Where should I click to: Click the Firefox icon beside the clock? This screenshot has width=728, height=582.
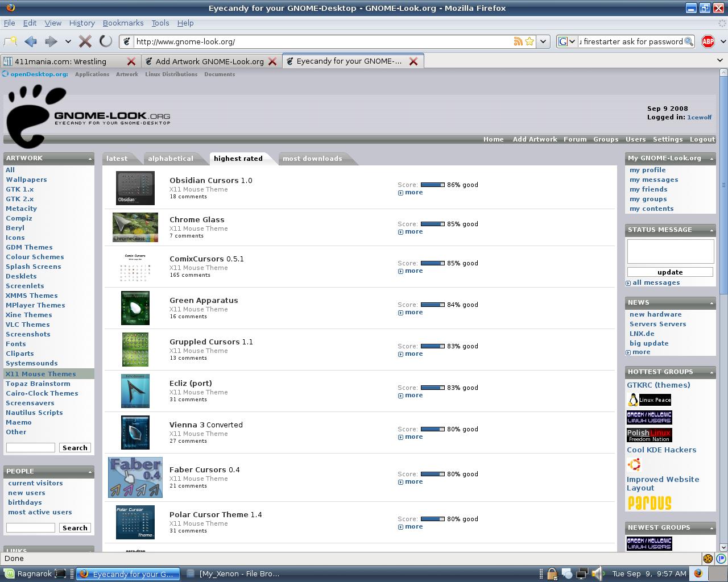[x=698, y=573]
